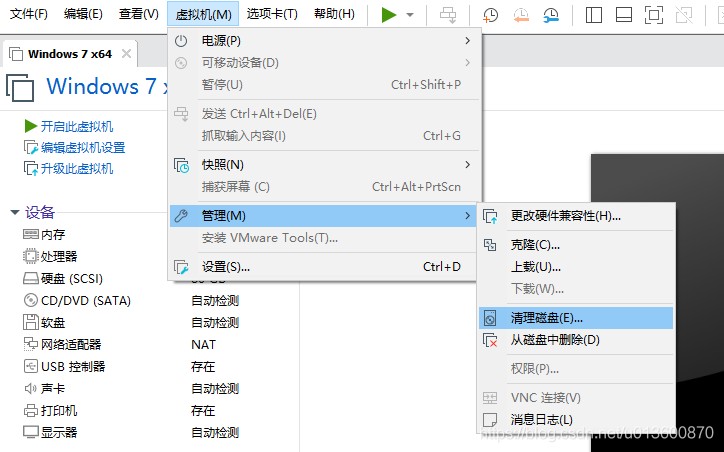Viewport: 724px width, 452px height.
Task: Choose 从磁盘中删除(D) in submenu
Action: tap(576, 340)
